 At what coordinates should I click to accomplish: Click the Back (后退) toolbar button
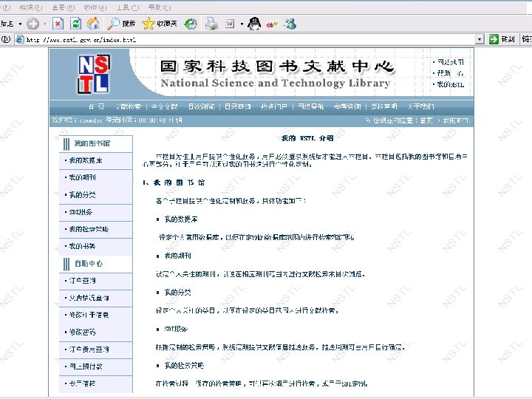point(7,24)
